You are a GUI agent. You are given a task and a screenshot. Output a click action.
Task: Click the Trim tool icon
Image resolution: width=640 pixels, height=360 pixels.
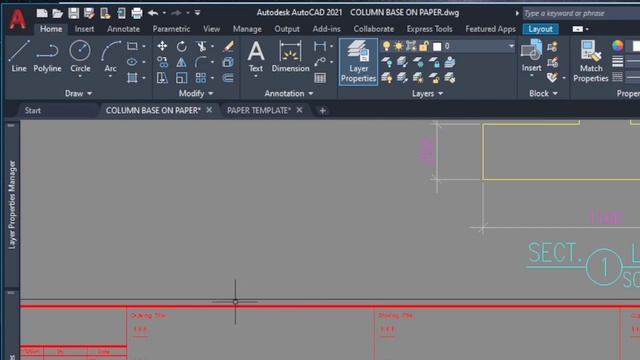(201, 46)
